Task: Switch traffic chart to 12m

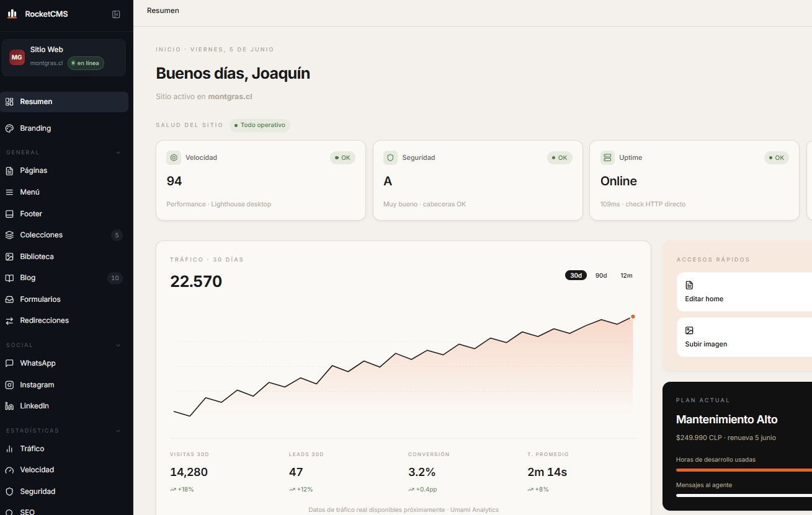Action: [x=627, y=275]
